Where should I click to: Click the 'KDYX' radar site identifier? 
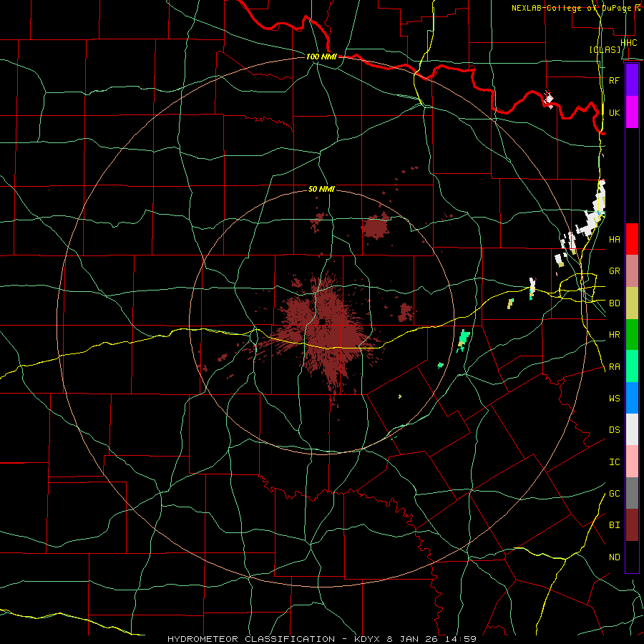click(x=367, y=639)
